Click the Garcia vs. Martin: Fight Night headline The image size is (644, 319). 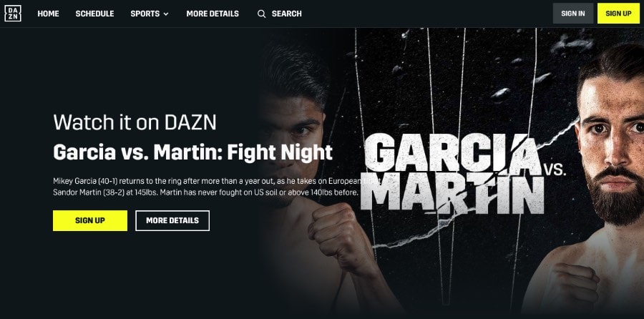pos(192,152)
